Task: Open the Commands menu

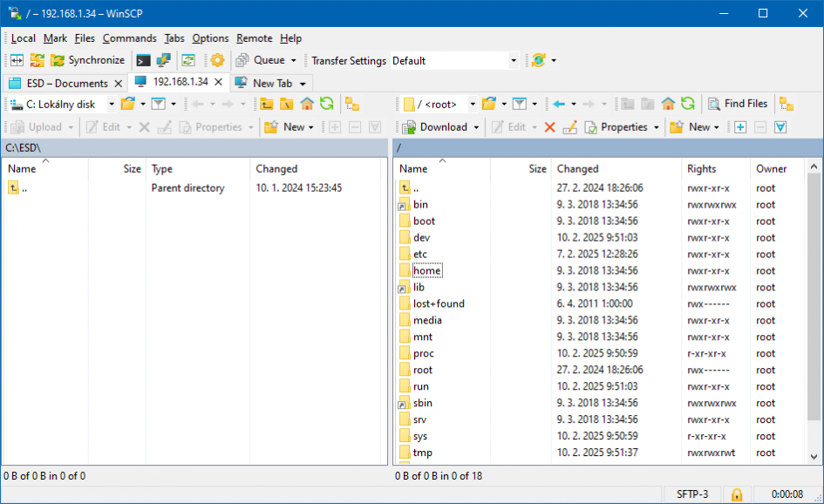Action: click(x=129, y=38)
